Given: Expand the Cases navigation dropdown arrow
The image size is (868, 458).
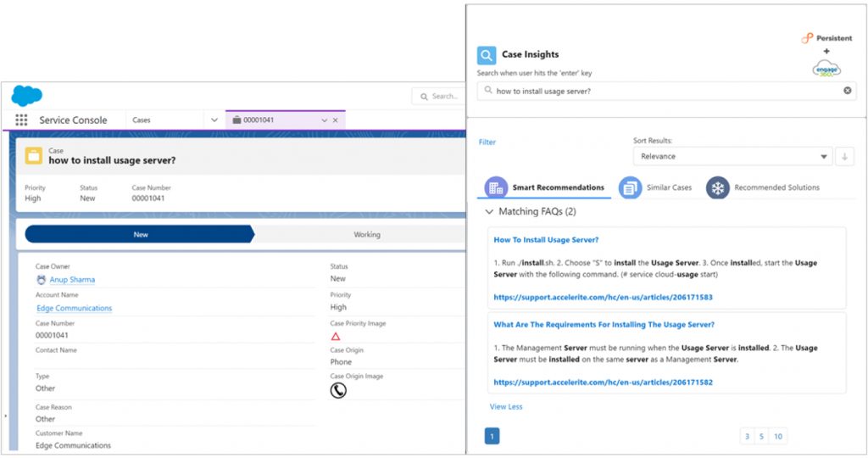Looking at the screenshot, I should click(214, 120).
